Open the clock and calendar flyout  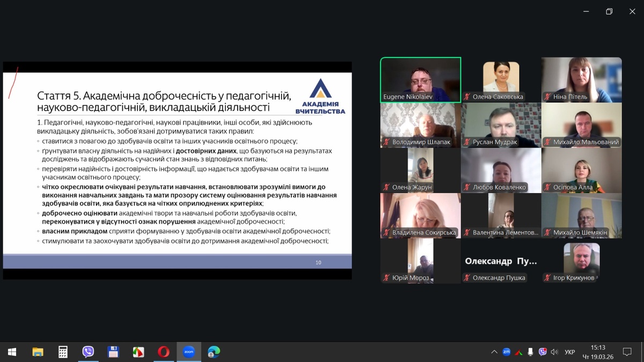598,352
